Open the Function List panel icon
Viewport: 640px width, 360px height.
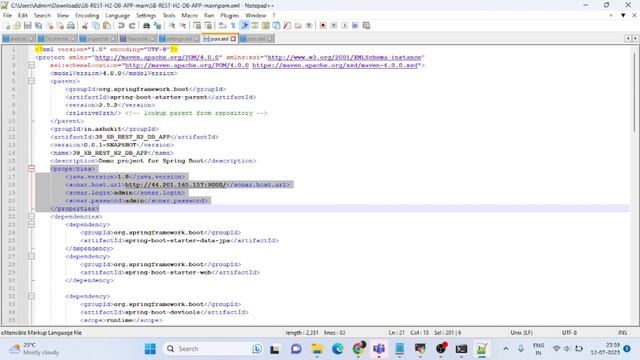click(x=287, y=26)
